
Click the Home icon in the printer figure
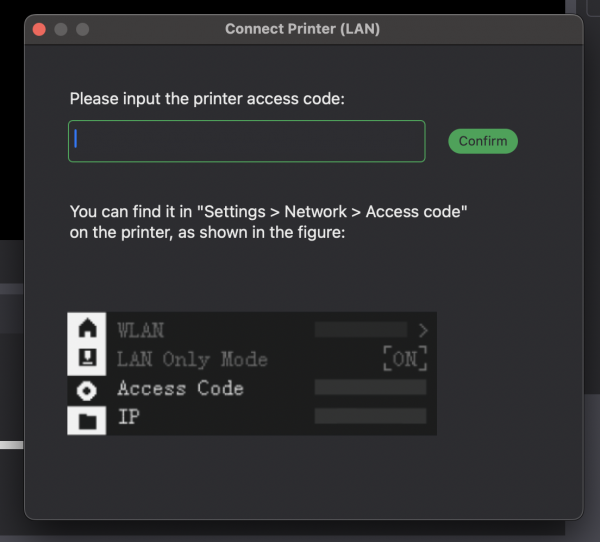pos(88,328)
